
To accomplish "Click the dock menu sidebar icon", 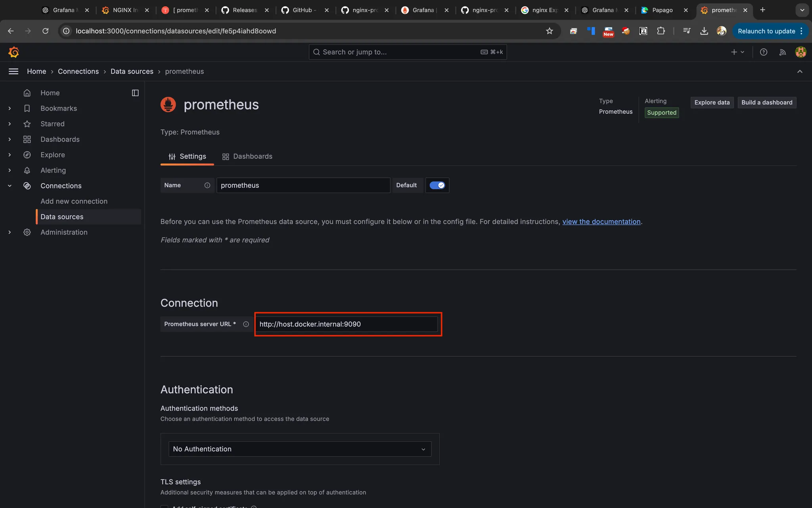I will [135, 93].
